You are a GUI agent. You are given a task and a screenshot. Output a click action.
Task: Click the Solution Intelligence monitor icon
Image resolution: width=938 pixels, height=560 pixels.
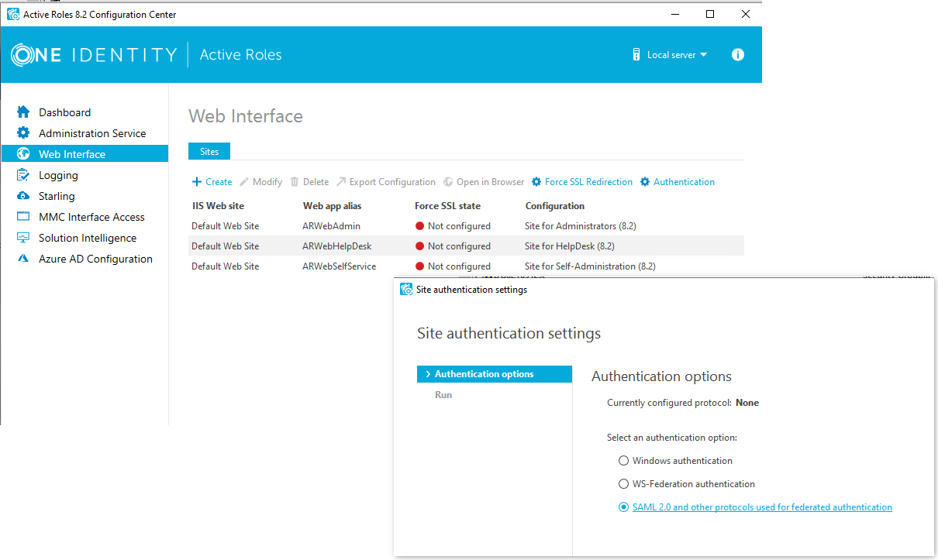coord(23,238)
